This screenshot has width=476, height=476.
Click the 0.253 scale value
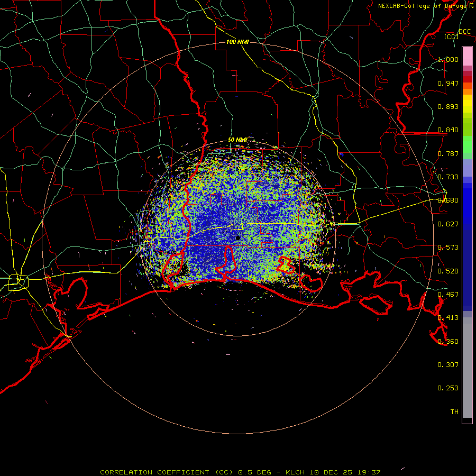tap(448, 388)
